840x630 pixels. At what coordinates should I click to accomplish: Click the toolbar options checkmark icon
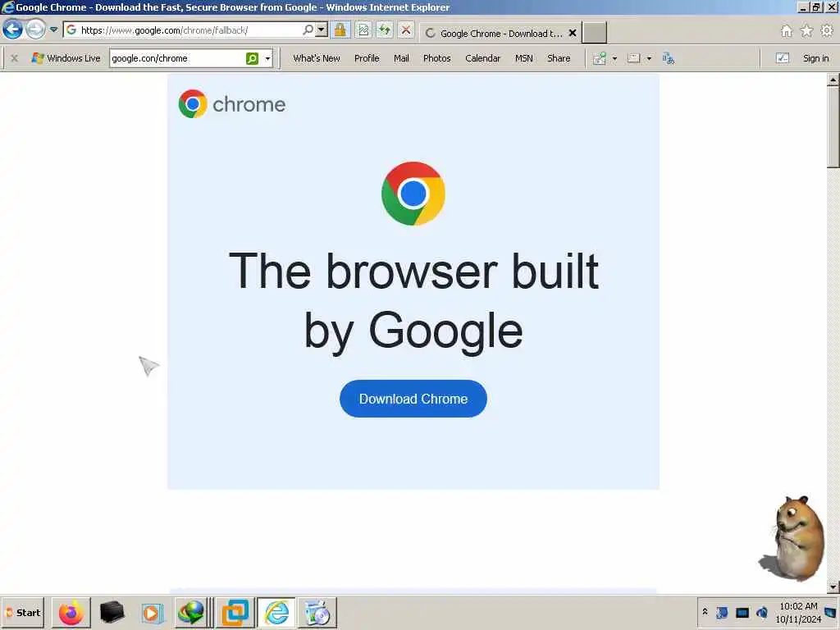(782, 58)
